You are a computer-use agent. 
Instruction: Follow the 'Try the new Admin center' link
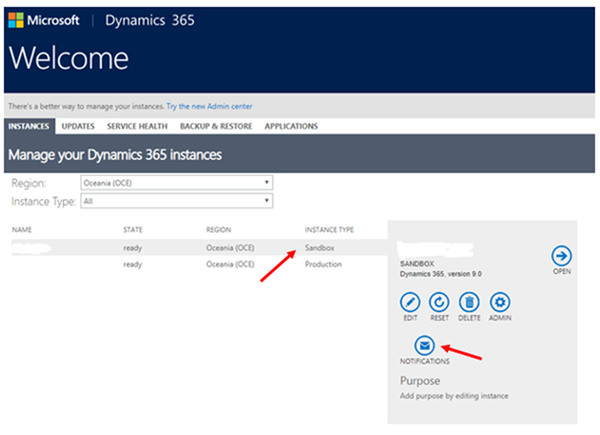point(210,106)
